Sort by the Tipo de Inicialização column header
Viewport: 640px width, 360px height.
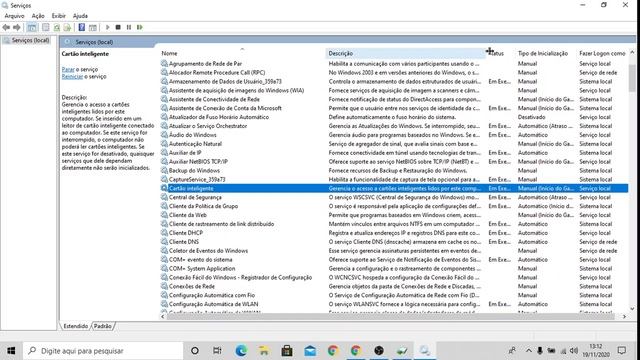coord(543,53)
